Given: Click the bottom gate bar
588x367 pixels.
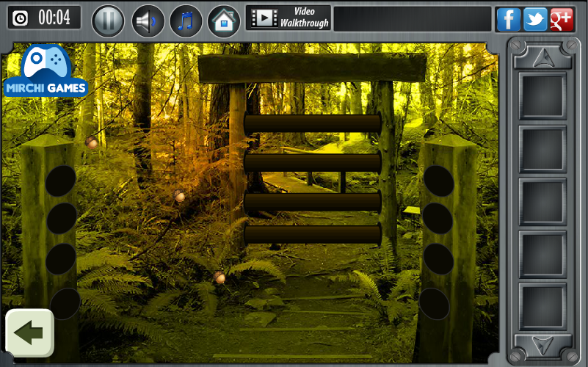Looking at the screenshot, I should (313, 235).
